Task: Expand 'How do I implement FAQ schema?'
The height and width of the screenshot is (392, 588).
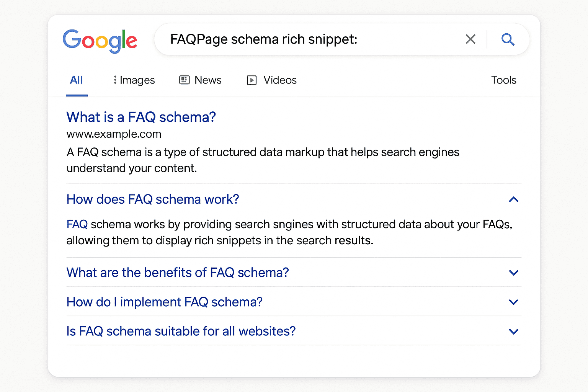Action: point(514,302)
